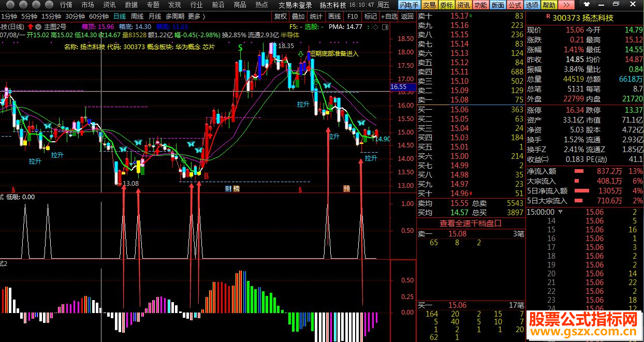Open the 前沿 menu

[218, 5]
